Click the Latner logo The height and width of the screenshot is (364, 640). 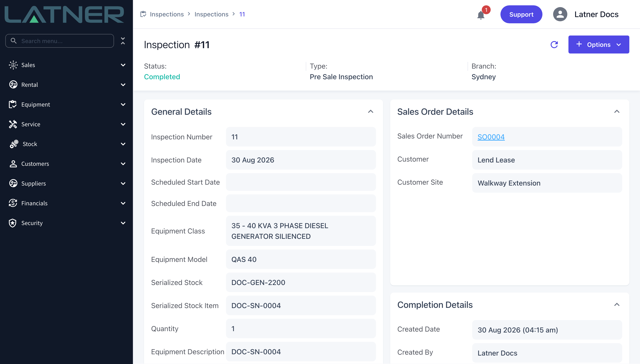point(64,14)
